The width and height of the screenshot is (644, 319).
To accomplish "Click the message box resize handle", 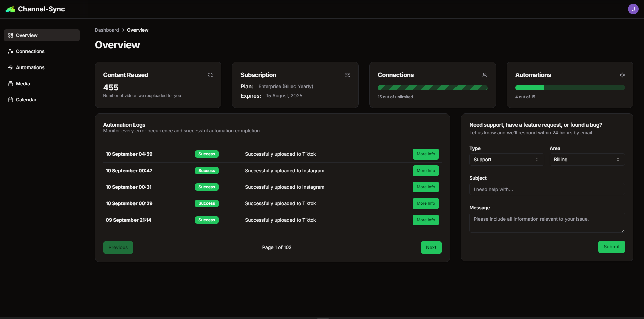I will tap(623, 231).
